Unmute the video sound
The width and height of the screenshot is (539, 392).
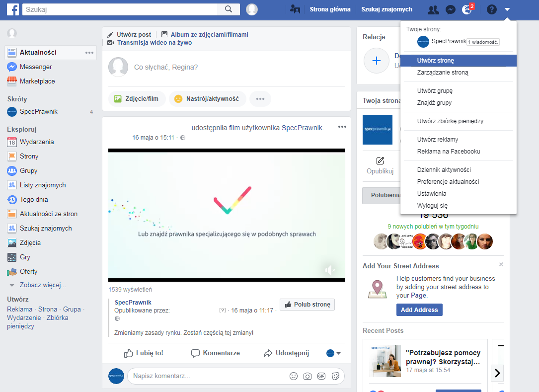[x=328, y=270]
